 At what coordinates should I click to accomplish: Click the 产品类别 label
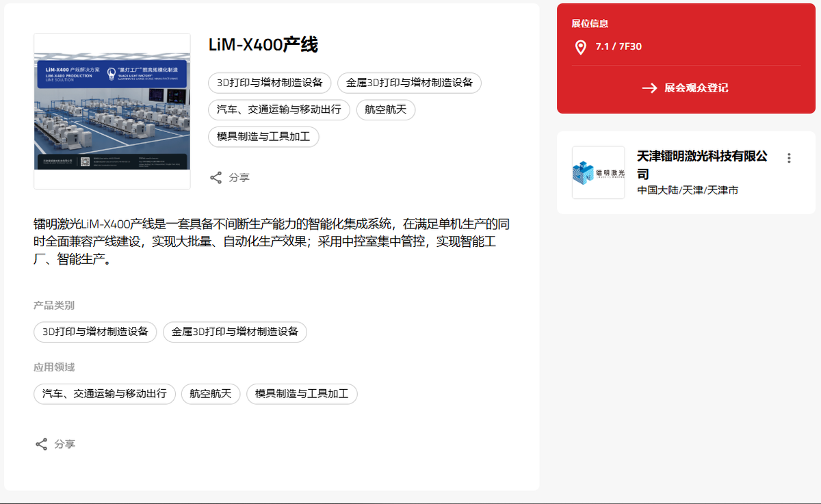54,305
